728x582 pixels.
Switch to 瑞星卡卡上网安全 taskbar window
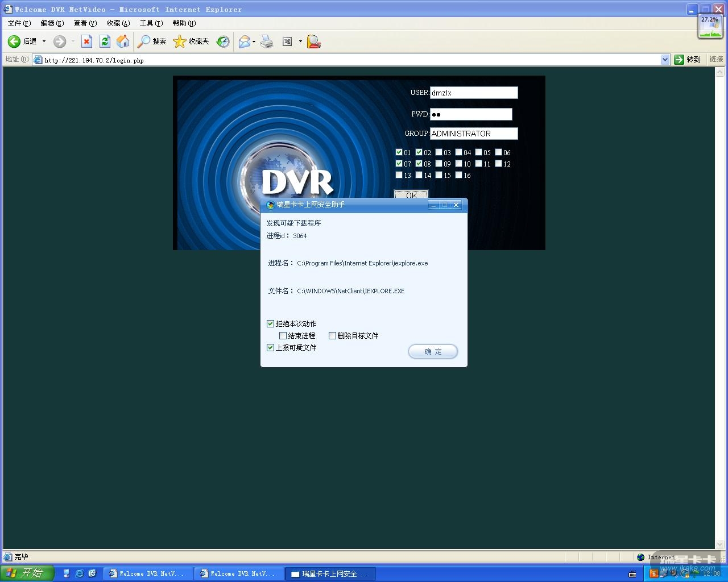330,574
